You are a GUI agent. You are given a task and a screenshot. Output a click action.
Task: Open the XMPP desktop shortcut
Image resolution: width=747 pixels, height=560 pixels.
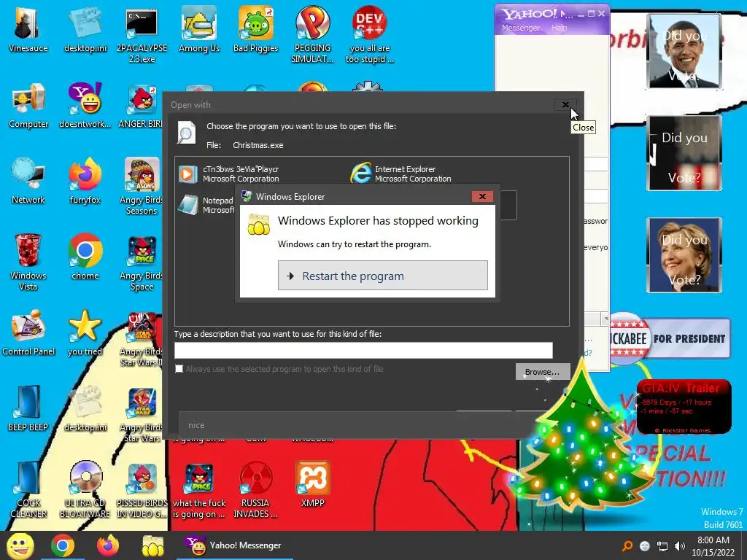pos(312,484)
